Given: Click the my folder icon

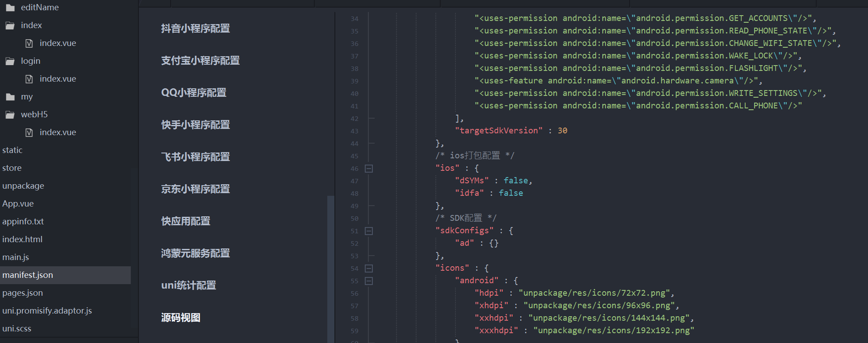Looking at the screenshot, I should (x=10, y=97).
